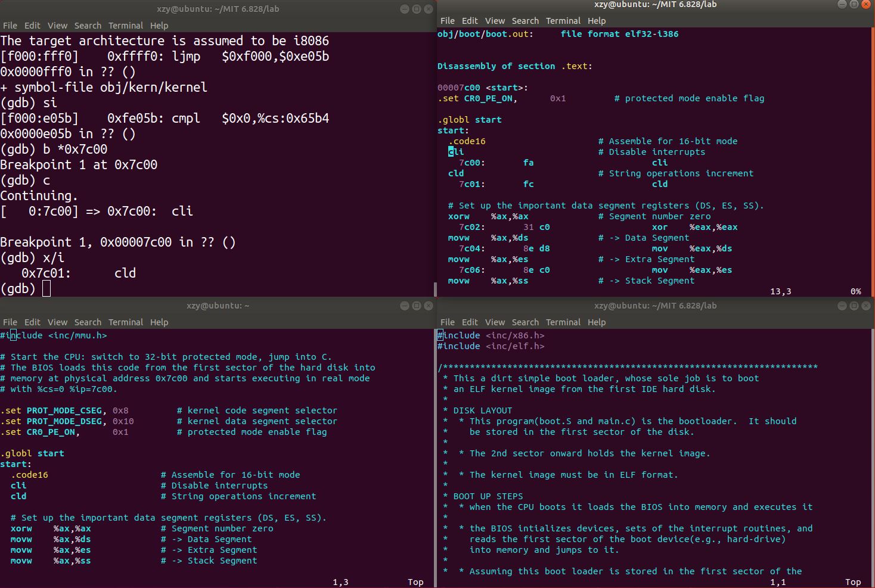Maximize the mmu.h assembly source window
The height and width of the screenshot is (588, 875).
[417, 306]
